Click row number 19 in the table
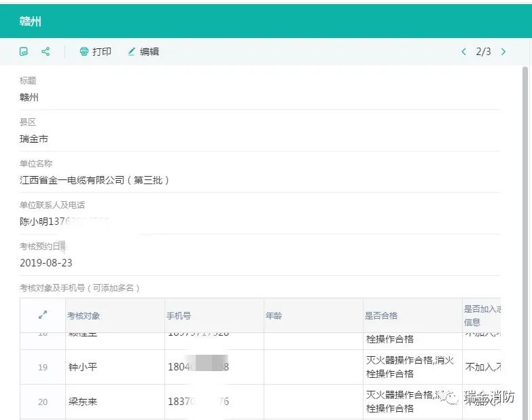532x420 pixels. coord(43,367)
